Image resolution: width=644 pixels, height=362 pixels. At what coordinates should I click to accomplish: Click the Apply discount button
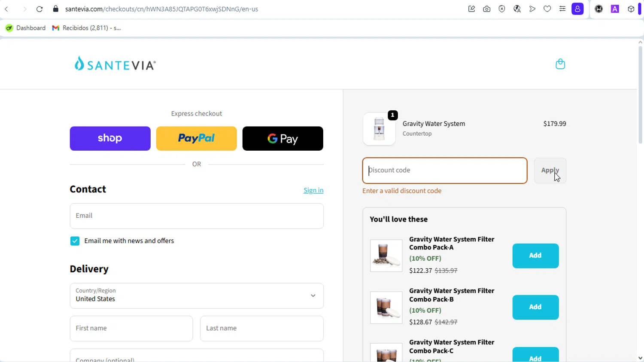[x=550, y=170]
